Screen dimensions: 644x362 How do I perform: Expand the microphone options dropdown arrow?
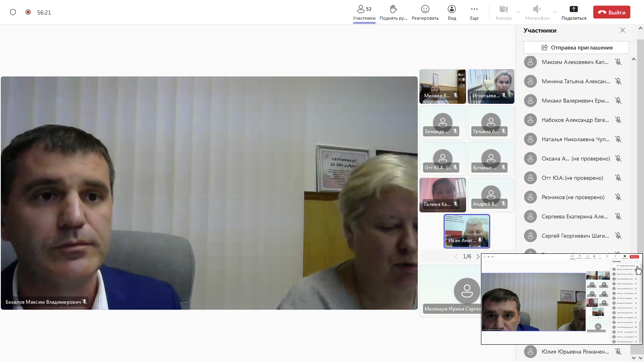555,12
